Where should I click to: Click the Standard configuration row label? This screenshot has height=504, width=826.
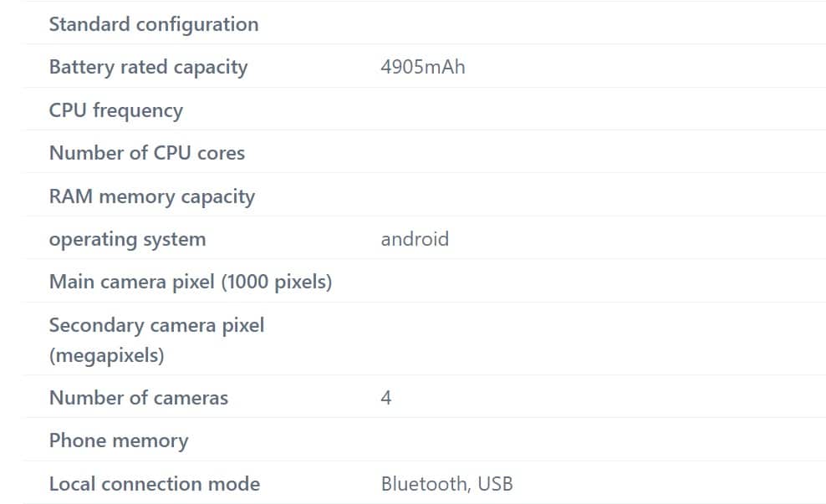coord(154,24)
